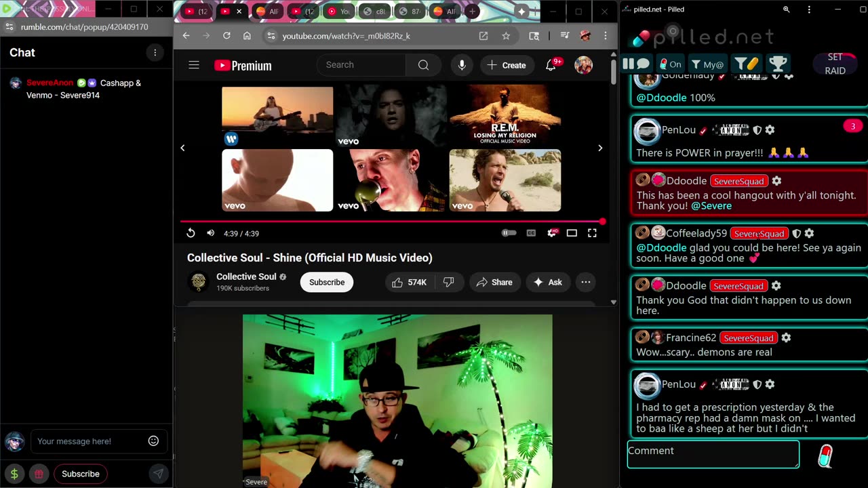
Task: Bookmark this YouTube page with star
Action: tap(506, 36)
